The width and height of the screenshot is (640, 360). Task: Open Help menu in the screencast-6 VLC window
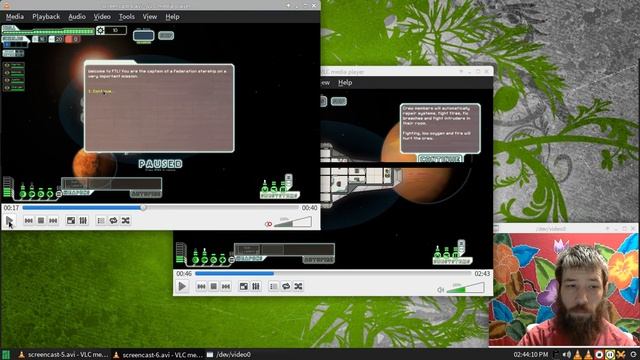tap(345, 82)
